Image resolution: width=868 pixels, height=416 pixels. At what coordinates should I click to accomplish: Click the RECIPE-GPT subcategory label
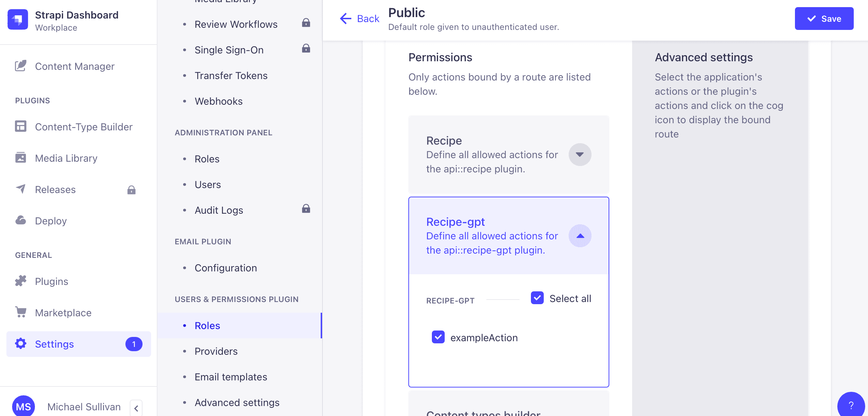pos(450,301)
